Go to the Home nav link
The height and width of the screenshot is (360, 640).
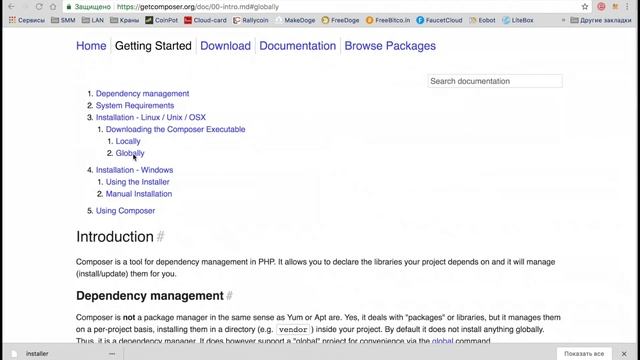point(91,46)
